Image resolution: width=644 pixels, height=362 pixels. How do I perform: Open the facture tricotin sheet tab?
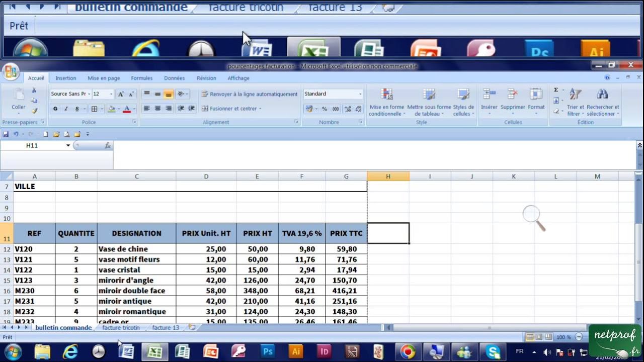click(121, 327)
